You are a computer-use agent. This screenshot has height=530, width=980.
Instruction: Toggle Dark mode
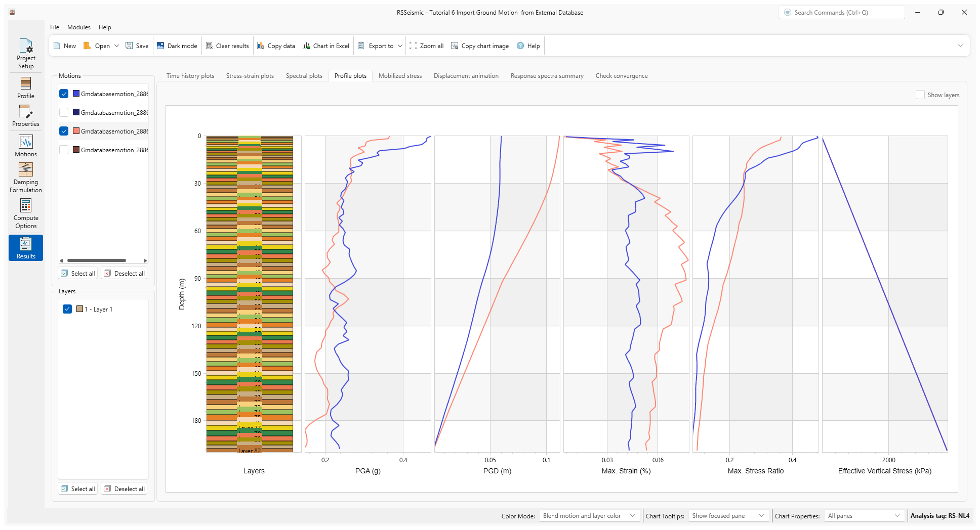177,46
